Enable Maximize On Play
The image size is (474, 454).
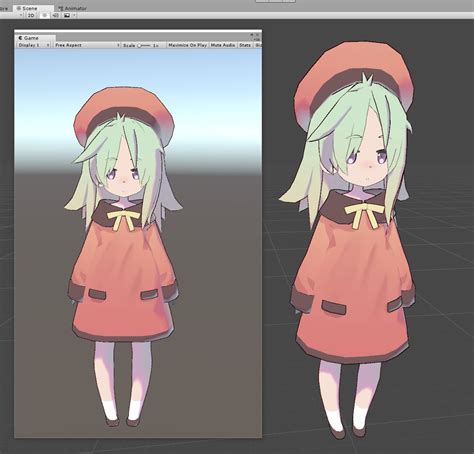point(187,45)
